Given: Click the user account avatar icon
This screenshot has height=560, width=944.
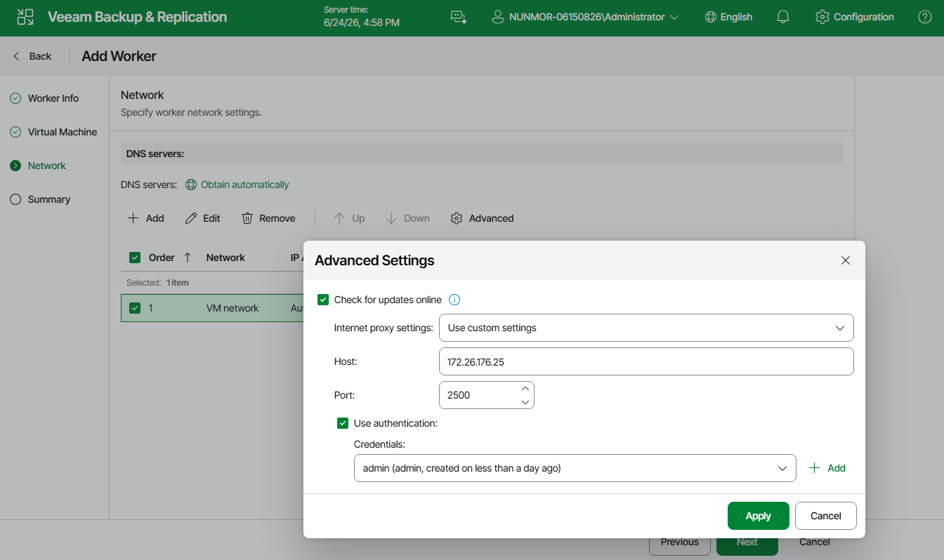Looking at the screenshot, I should click(498, 17).
